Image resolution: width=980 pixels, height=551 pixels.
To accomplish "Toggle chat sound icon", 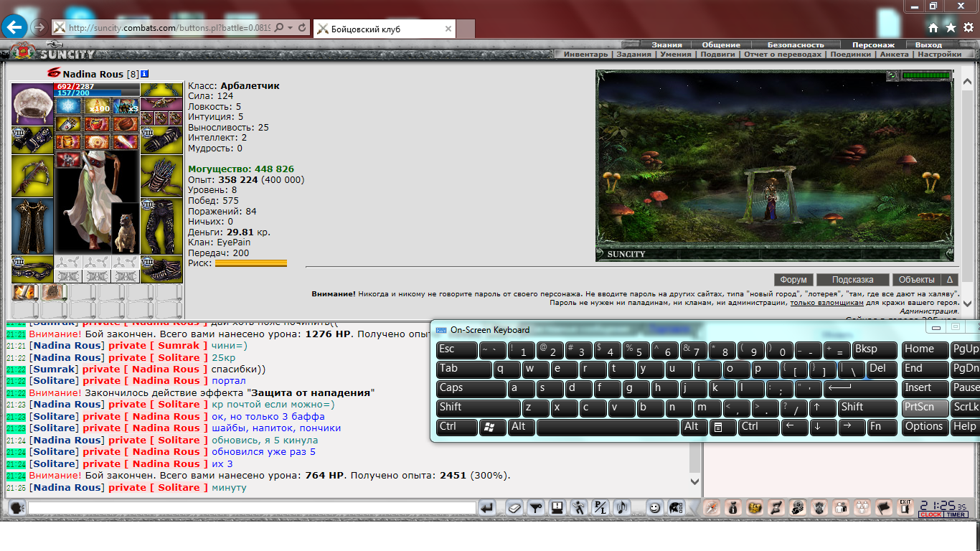I will coord(622,508).
